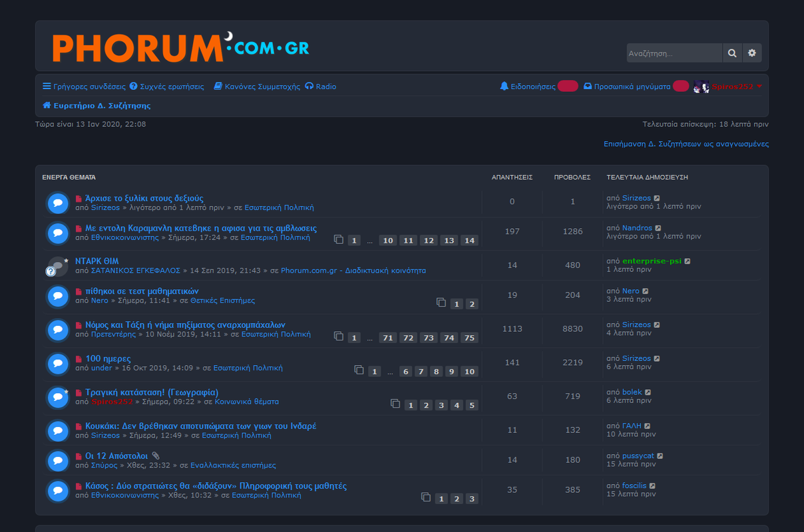
Task: View latest post by Nandros
Action: coord(658,228)
